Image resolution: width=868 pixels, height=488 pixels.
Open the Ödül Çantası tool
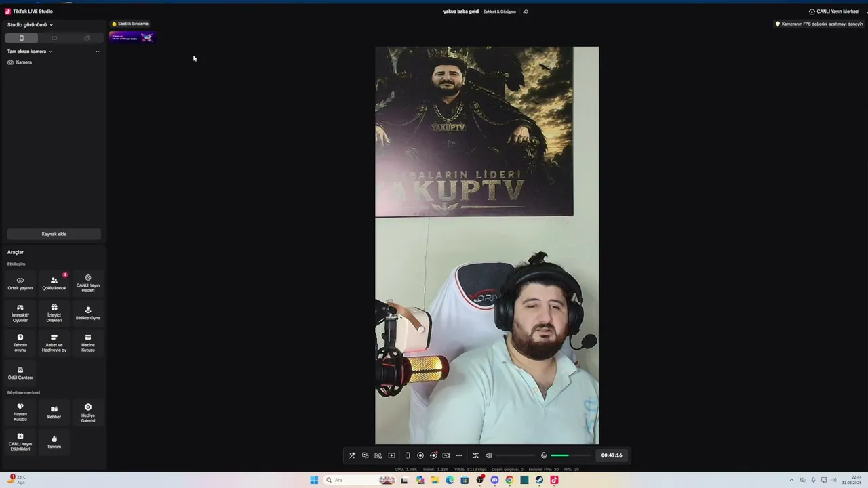pyautogui.click(x=20, y=373)
